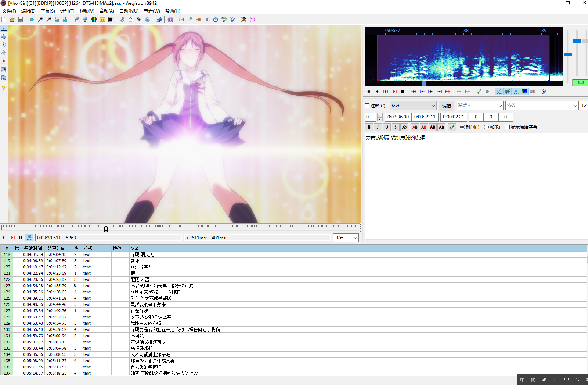588x385 pixels.
Task: Play current line on video
Action: [12, 238]
